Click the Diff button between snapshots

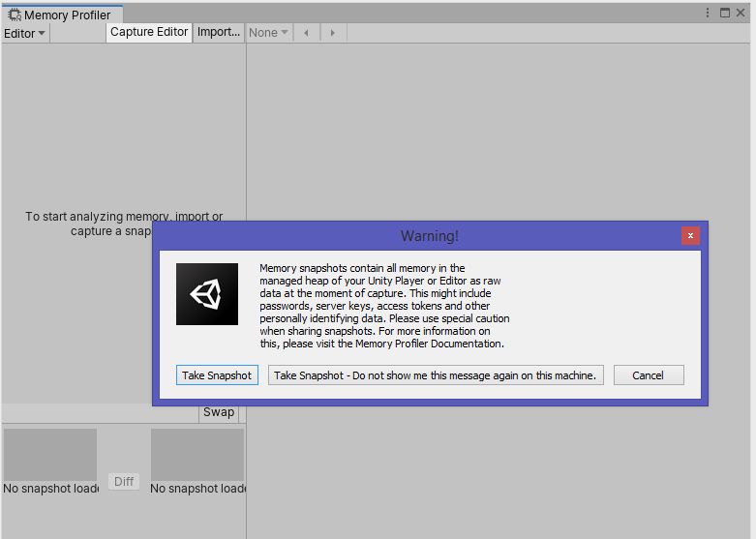coord(124,481)
